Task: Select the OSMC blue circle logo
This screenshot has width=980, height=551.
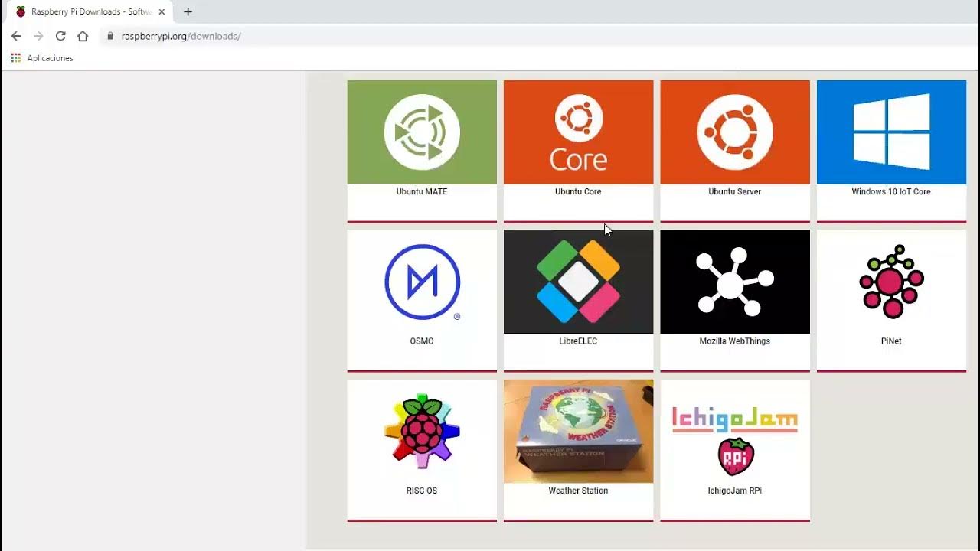Action: [422, 282]
